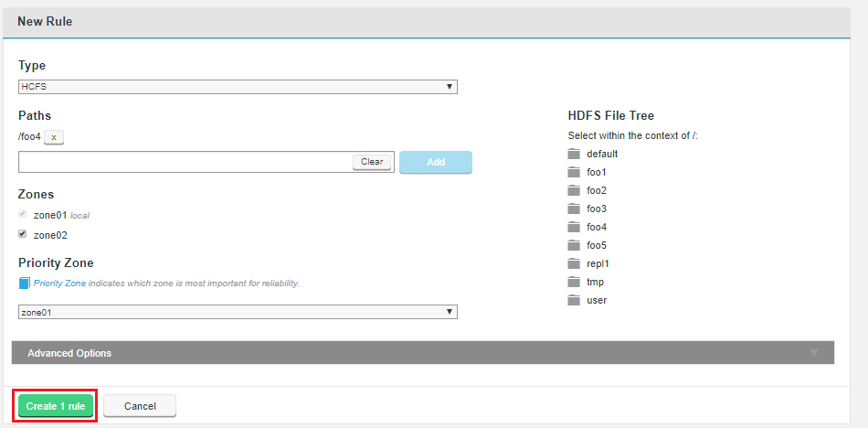
Task: Open the Priority Zone help link
Action: (59, 284)
